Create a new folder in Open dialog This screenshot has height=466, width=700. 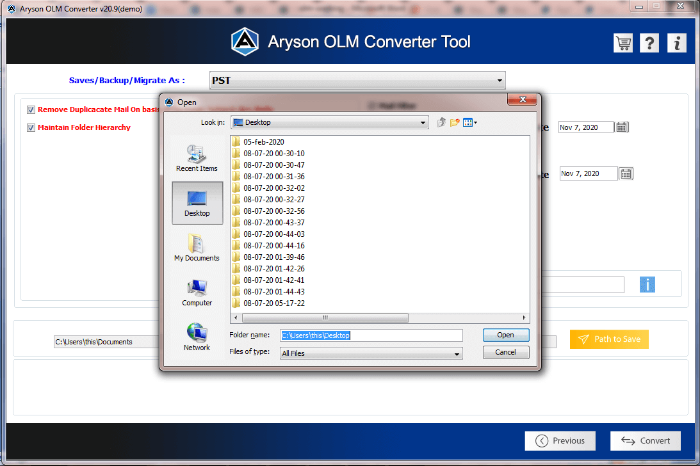tap(454, 122)
